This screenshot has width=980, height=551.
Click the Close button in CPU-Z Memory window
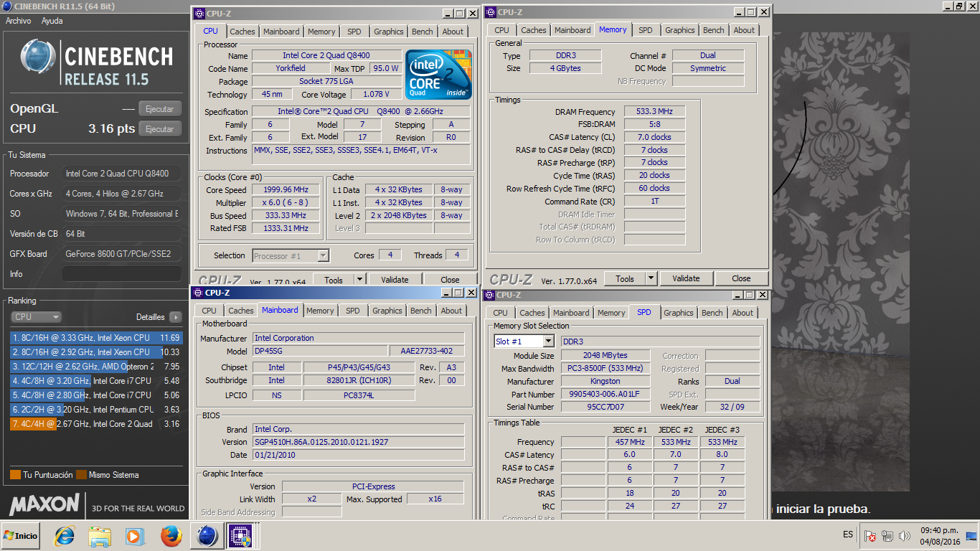coord(741,278)
